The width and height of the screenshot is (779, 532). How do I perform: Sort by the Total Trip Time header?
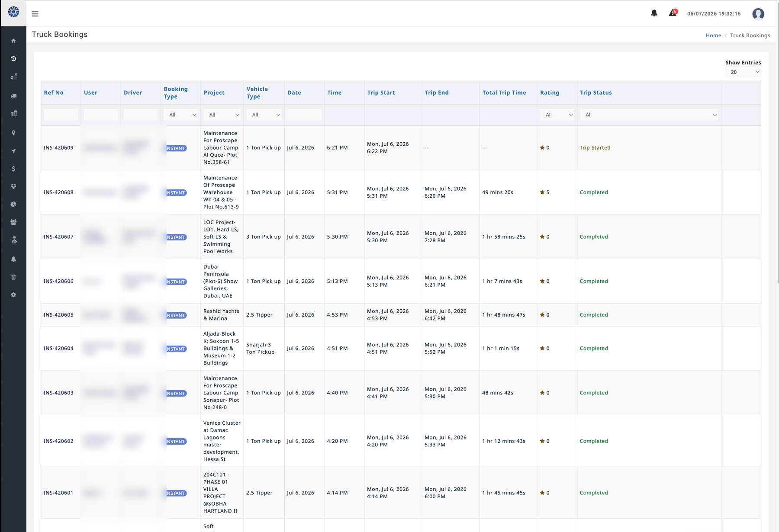(x=504, y=93)
